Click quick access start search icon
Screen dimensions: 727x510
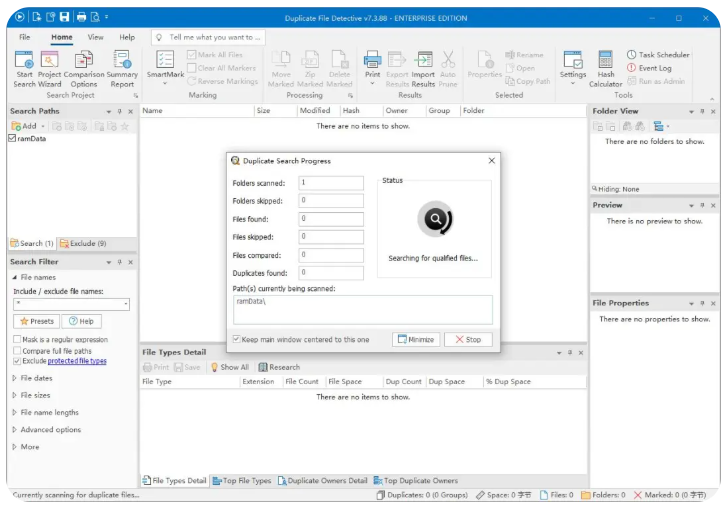(19, 17)
